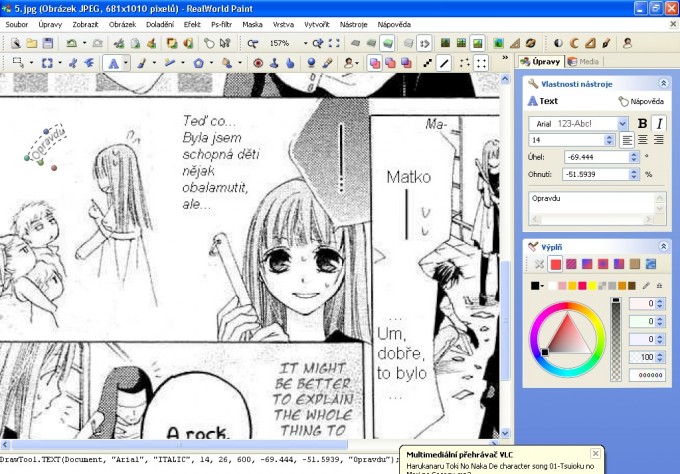
Task: Switch to the Media tab
Action: click(x=584, y=62)
